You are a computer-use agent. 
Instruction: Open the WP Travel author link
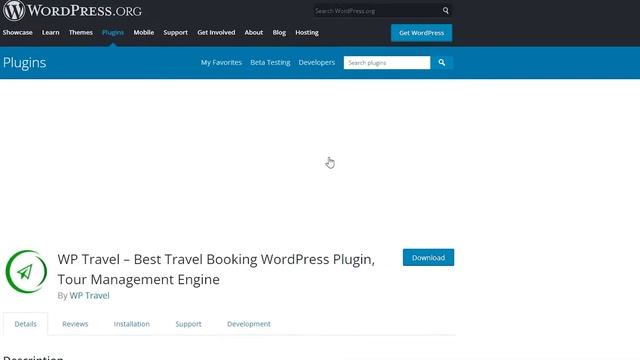coord(89,296)
